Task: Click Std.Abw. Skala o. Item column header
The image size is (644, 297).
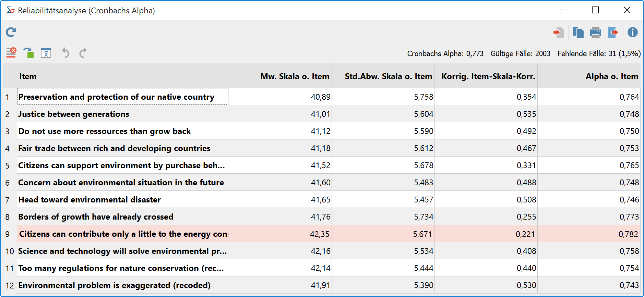Action: pyautogui.click(x=383, y=76)
